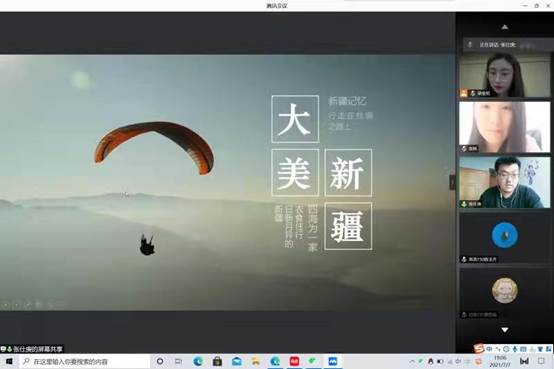The image size is (554, 369).
Task: Open the Tencent Meeting taskbar icon
Action: tap(332, 361)
